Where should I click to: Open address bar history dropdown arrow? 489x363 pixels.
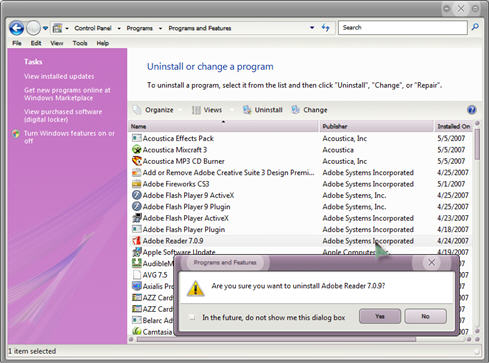[312, 28]
